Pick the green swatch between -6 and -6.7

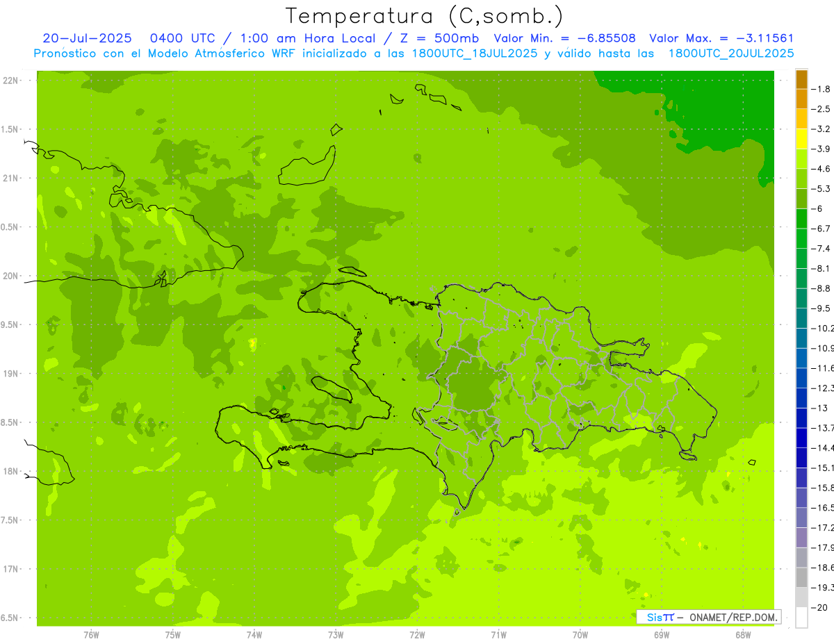coord(801,219)
